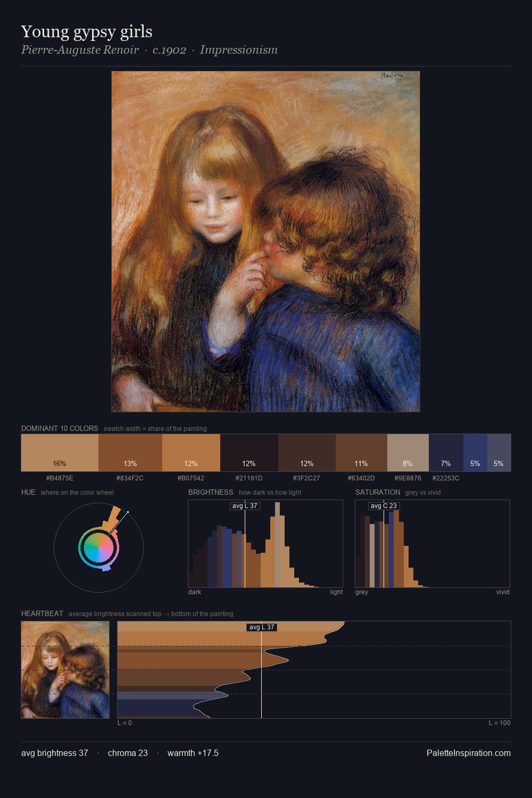
Task: Click the 'light' axis label under Brightness
Action: pyautogui.click(x=336, y=592)
